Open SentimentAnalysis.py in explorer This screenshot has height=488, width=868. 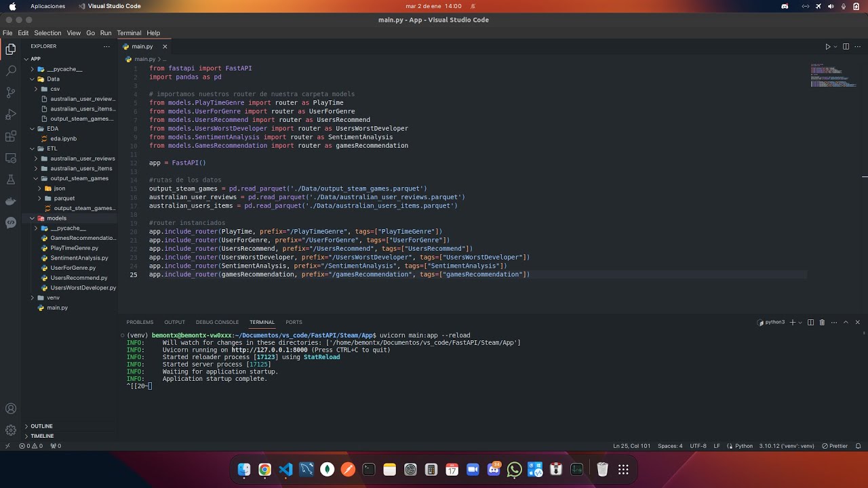pyautogui.click(x=79, y=258)
